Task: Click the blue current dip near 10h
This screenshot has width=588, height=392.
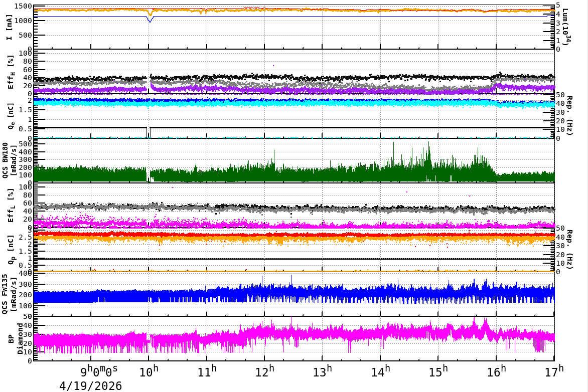Action: pyautogui.click(x=150, y=21)
